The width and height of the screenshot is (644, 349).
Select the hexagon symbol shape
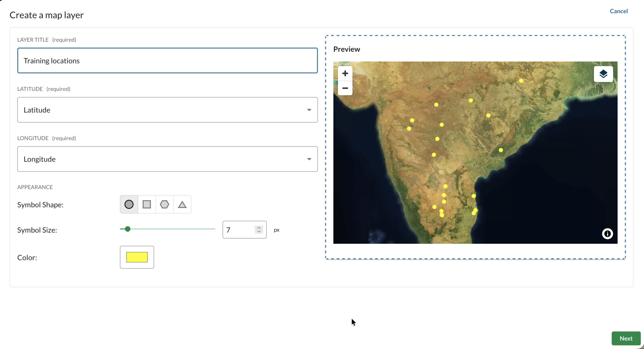pos(165,204)
